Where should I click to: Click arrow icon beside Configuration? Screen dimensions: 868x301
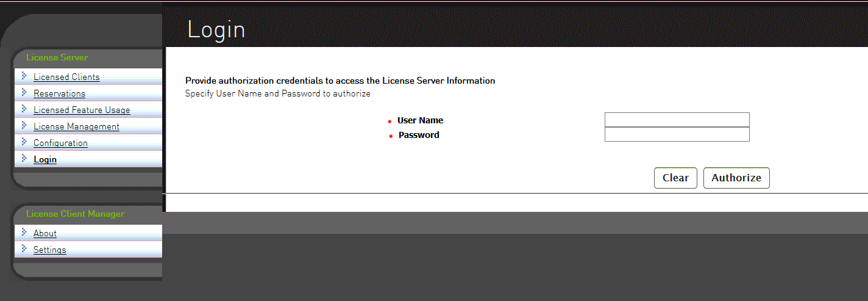click(24, 142)
